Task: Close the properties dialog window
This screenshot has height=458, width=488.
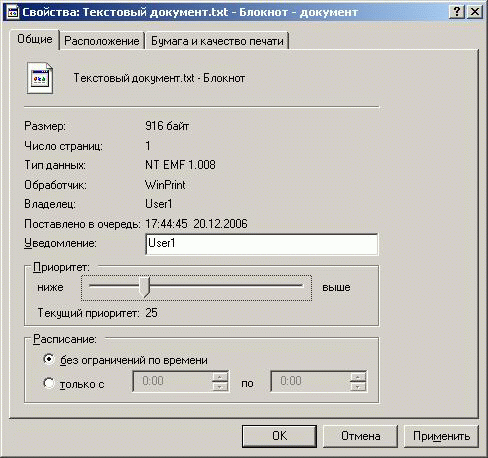Action: 475,12
